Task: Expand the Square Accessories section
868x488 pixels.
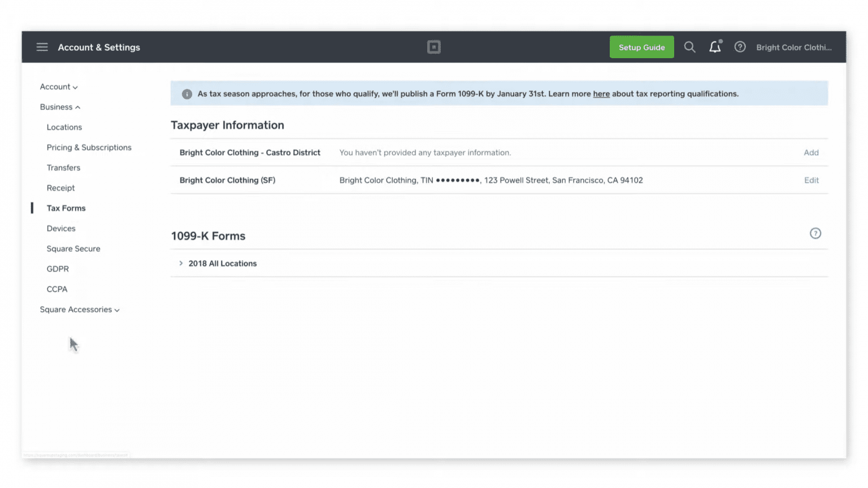Action: [79, 310]
